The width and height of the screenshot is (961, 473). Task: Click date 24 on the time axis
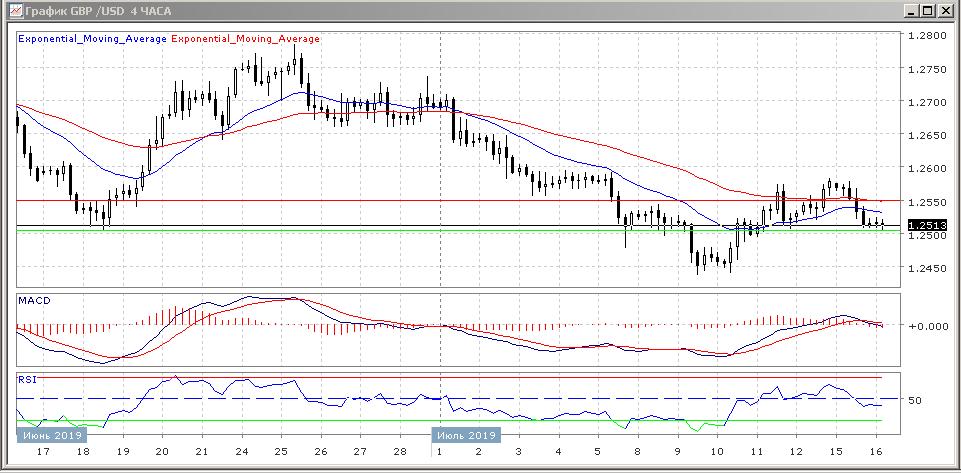pos(241,452)
